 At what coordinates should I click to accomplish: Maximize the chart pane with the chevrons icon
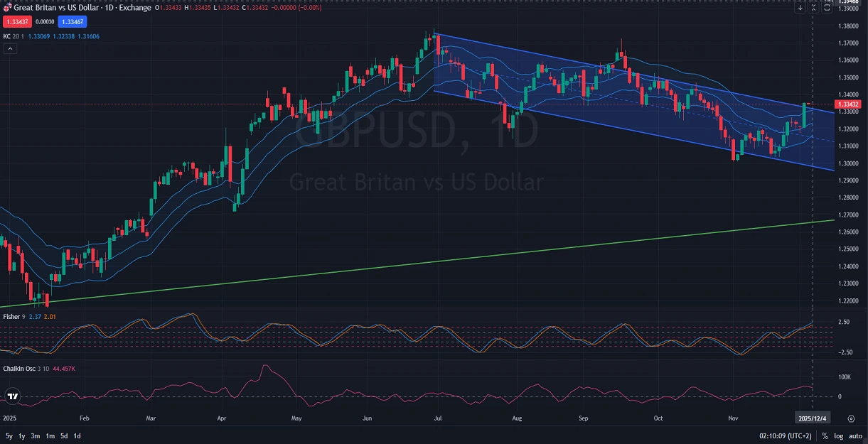[x=813, y=7]
